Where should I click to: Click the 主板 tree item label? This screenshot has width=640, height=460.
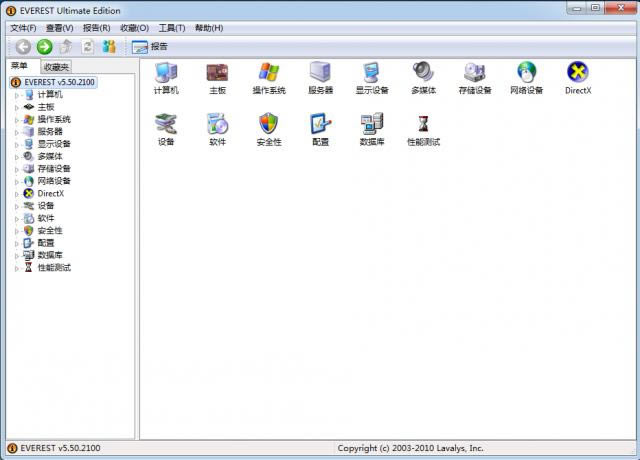coord(46,107)
